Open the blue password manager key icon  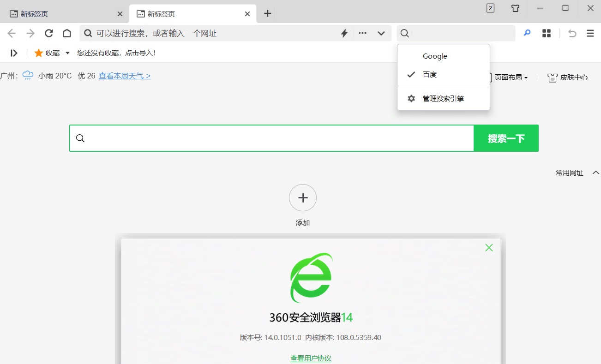(527, 33)
